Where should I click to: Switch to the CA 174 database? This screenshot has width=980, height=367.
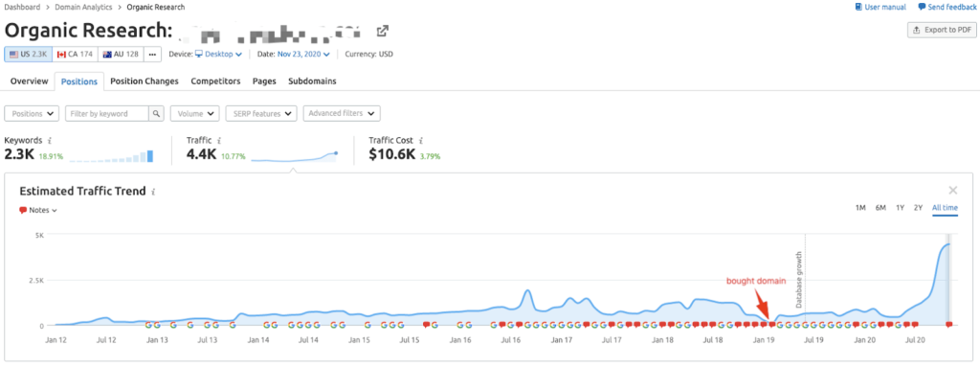[x=75, y=55]
